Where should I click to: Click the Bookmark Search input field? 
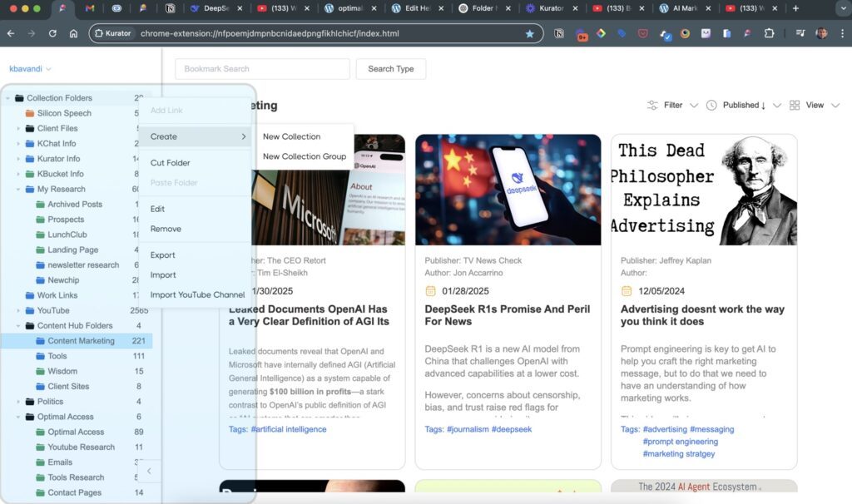pos(262,69)
